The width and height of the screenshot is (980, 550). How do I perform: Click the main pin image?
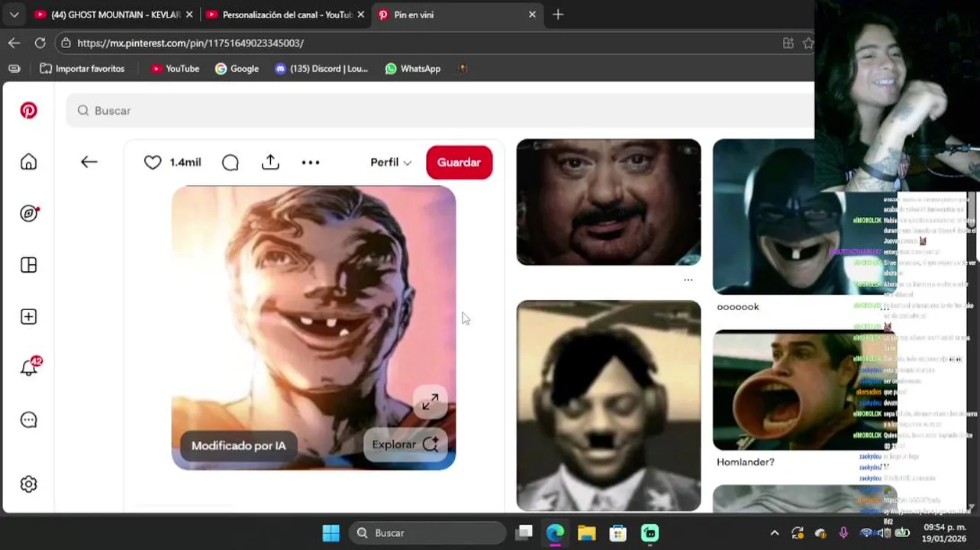(314, 328)
